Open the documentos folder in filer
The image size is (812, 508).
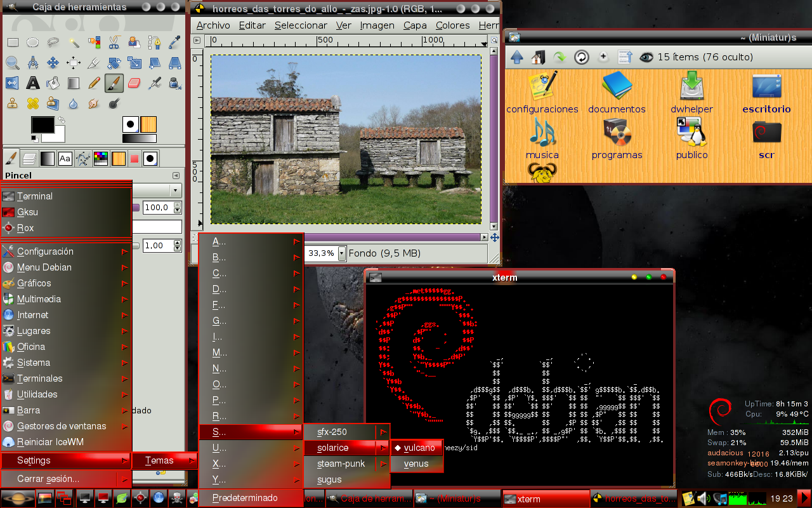click(617, 93)
